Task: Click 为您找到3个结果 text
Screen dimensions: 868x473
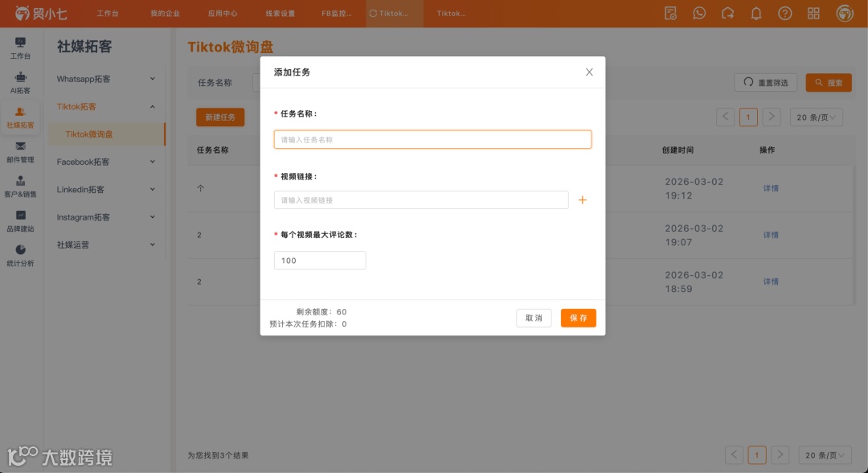Action: pyautogui.click(x=218, y=455)
